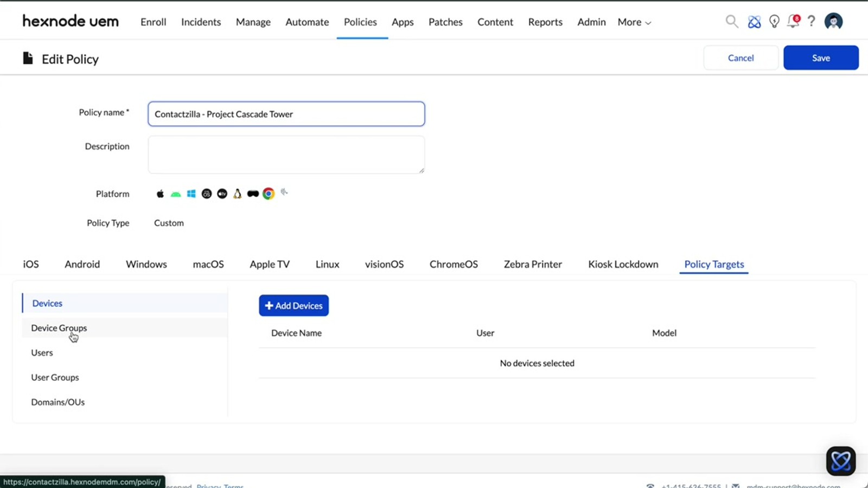
Task: Click the greyed Zebra printer platform icon
Action: pos(284,192)
